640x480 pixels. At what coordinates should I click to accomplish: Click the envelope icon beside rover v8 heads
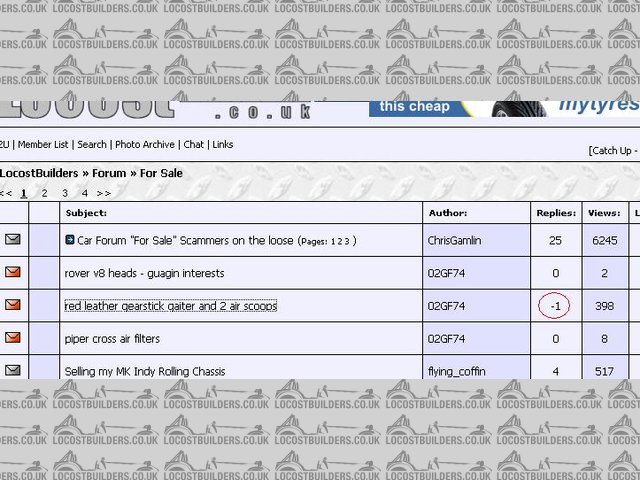tap(13, 272)
